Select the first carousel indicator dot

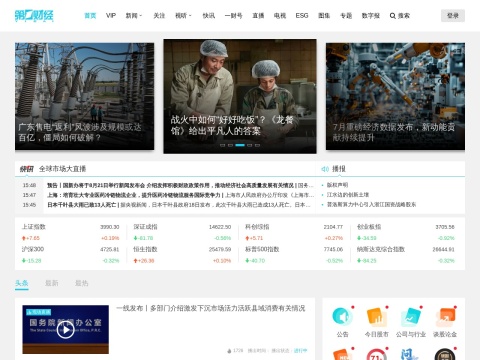click(x=222, y=145)
